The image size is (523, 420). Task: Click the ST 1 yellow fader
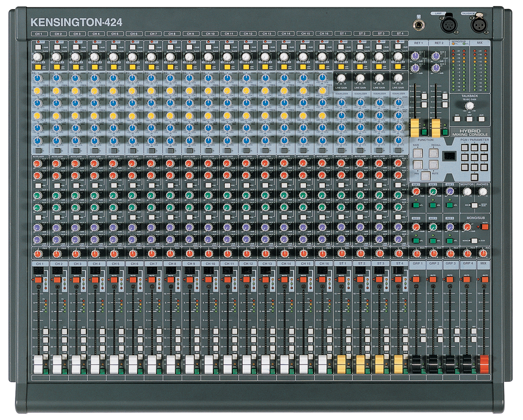(x=341, y=364)
